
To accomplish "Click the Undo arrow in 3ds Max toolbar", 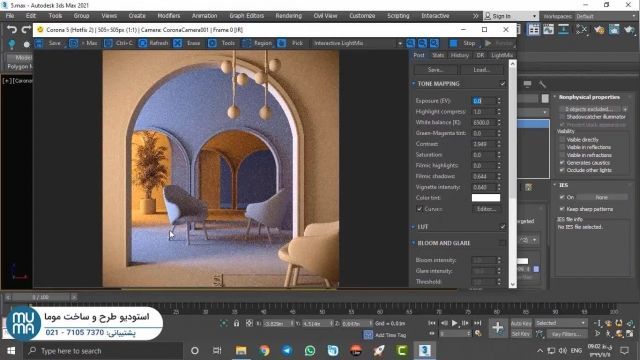I will (12, 29).
